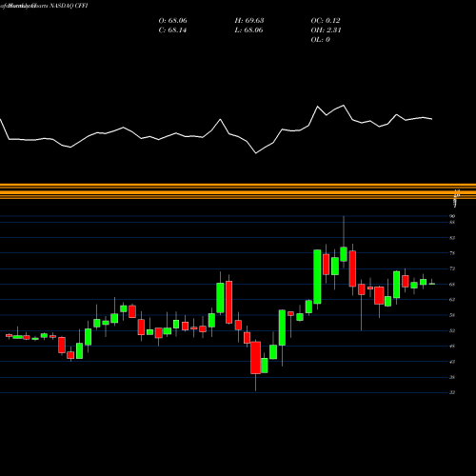Click the OC: 0.12 value
476x476 pixels.
(326, 21)
